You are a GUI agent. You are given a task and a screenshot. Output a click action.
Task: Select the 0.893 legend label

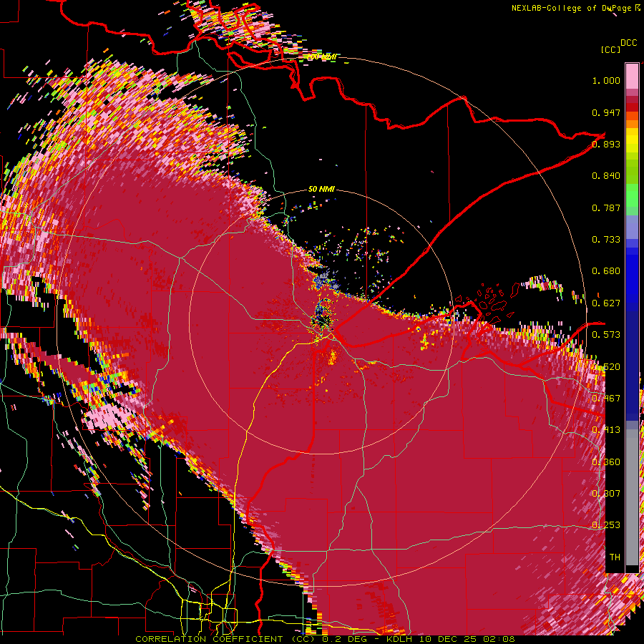(x=606, y=144)
